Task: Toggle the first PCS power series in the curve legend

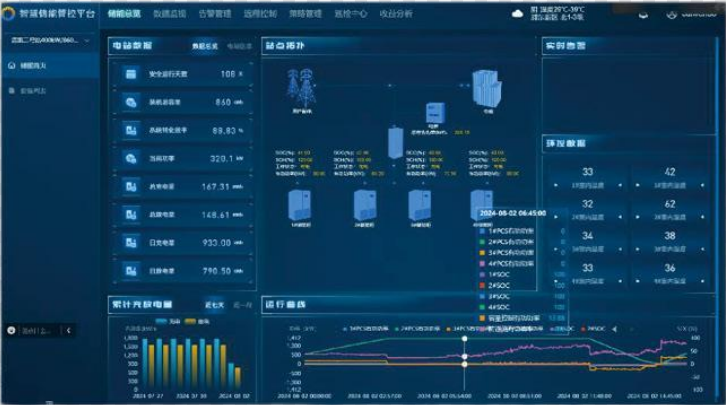Action: pos(365,329)
